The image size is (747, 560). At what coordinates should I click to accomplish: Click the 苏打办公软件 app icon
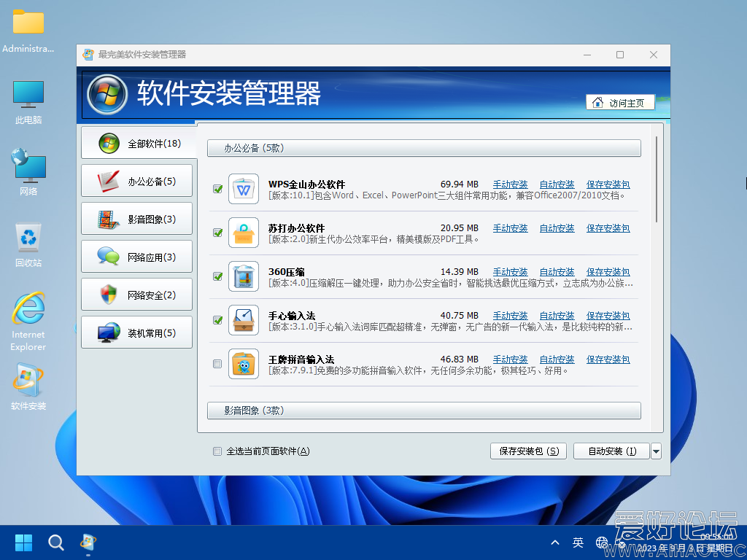[244, 233]
